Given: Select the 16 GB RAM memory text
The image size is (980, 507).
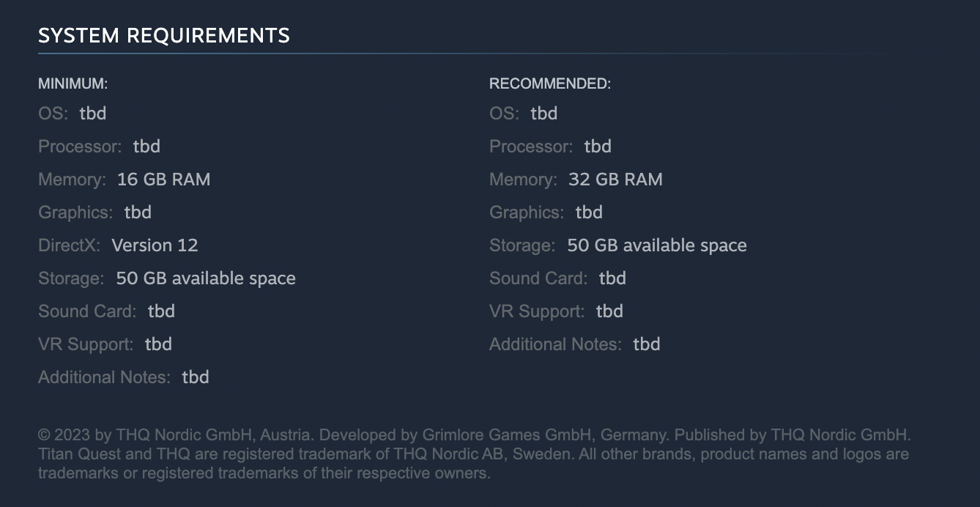Looking at the screenshot, I should 163,180.
